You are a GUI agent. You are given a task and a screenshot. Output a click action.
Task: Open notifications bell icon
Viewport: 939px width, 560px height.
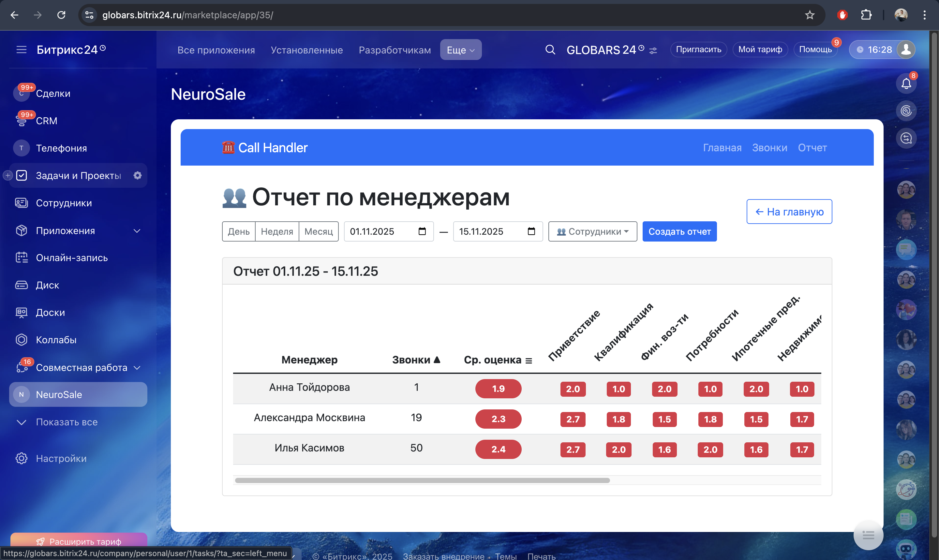pos(906,83)
